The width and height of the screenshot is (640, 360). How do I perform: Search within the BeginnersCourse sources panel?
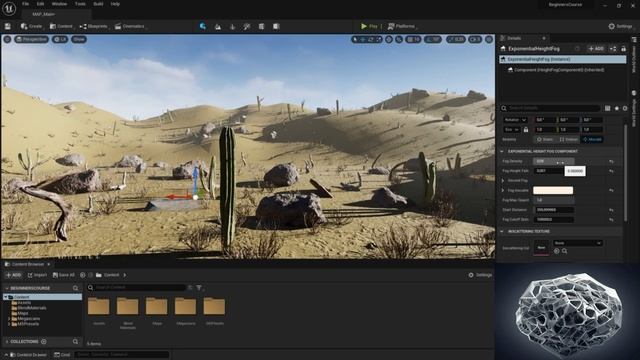tap(76, 288)
